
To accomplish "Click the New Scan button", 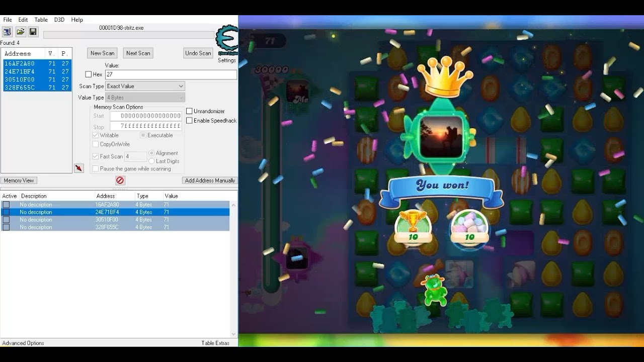I will (x=102, y=53).
